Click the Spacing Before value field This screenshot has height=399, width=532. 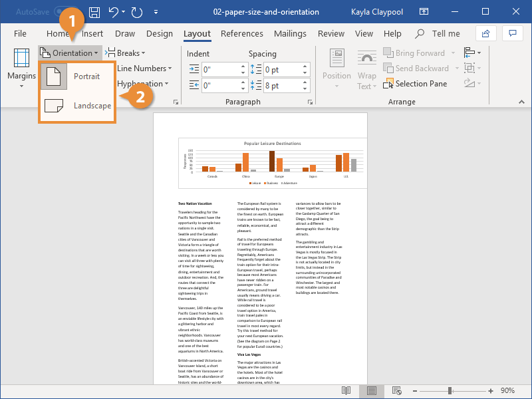[281, 69]
